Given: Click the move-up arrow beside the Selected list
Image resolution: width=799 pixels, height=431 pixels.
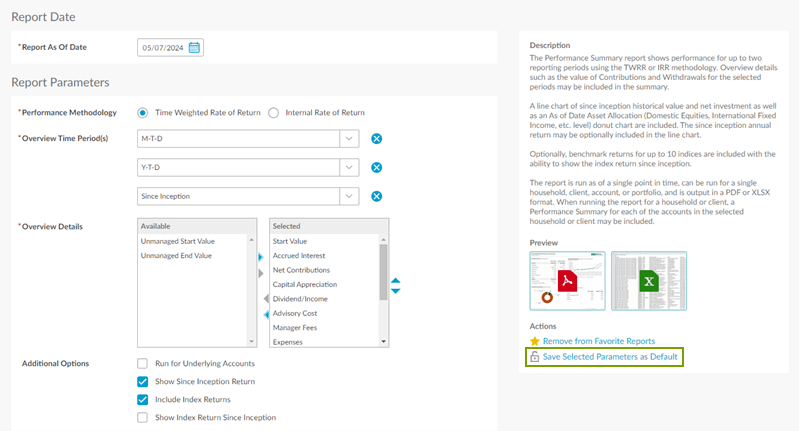Looking at the screenshot, I should point(395,281).
